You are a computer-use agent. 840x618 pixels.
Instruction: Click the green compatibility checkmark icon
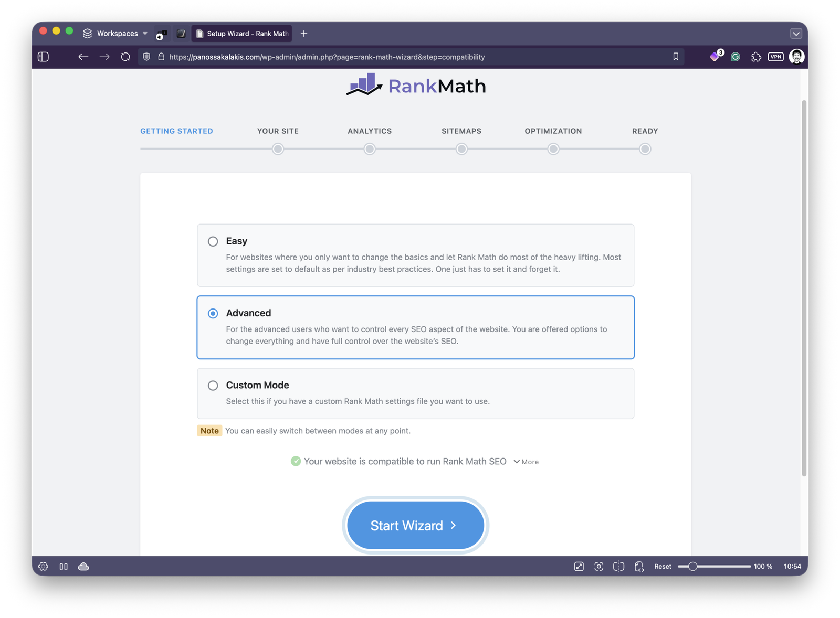click(x=296, y=461)
